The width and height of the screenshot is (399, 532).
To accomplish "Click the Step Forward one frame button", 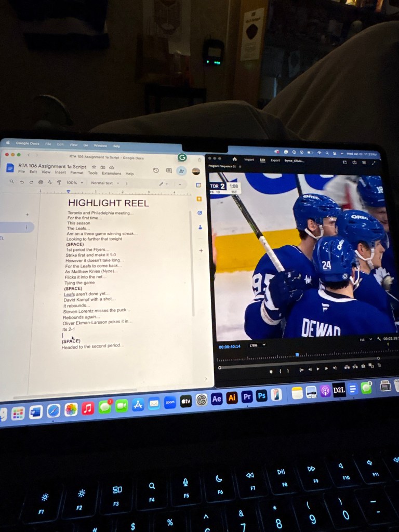I will tap(326, 369).
